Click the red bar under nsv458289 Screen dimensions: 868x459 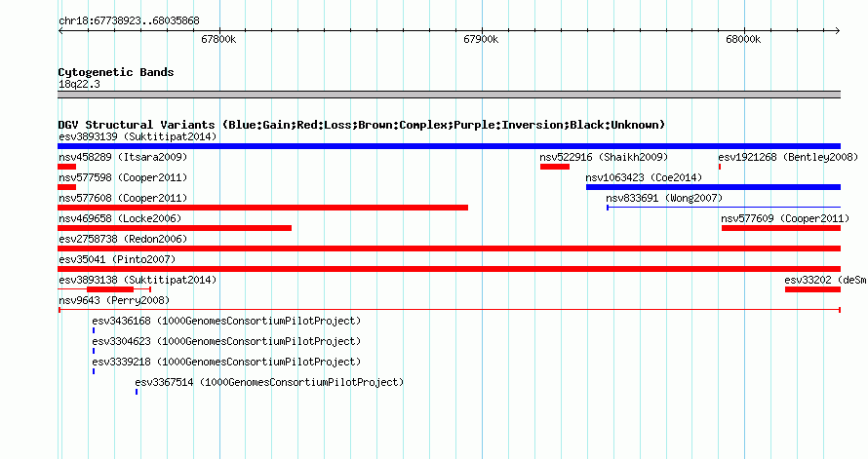[67, 167]
